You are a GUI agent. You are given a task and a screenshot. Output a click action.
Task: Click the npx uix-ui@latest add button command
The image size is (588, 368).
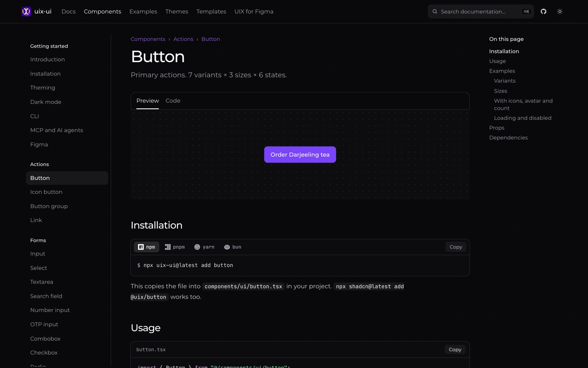(188, 265)
